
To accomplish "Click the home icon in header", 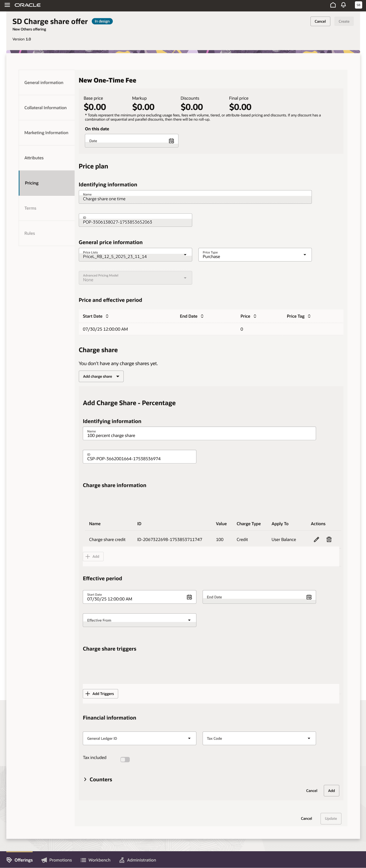I will [333, 5].
